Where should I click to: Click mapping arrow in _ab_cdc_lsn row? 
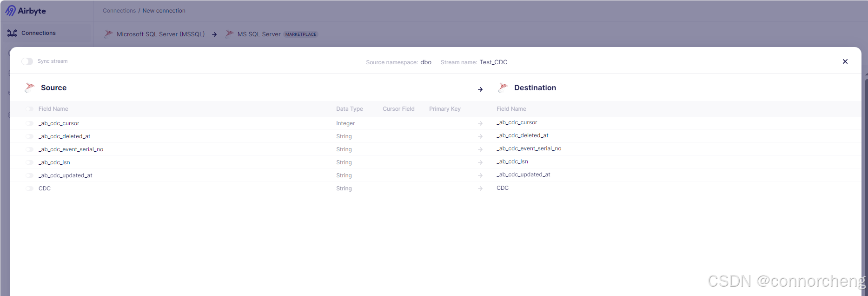(480, 162)
